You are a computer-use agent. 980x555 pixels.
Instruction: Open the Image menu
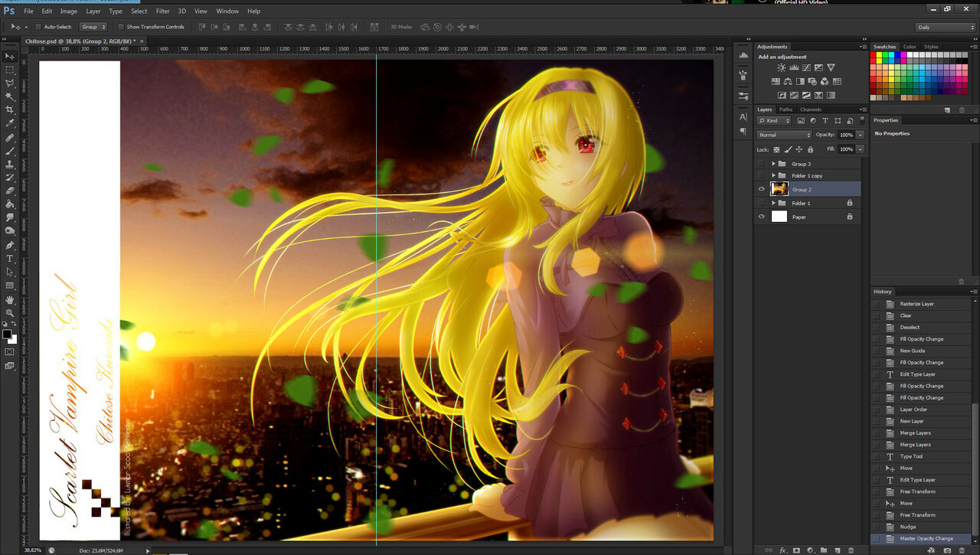point(68,11)
